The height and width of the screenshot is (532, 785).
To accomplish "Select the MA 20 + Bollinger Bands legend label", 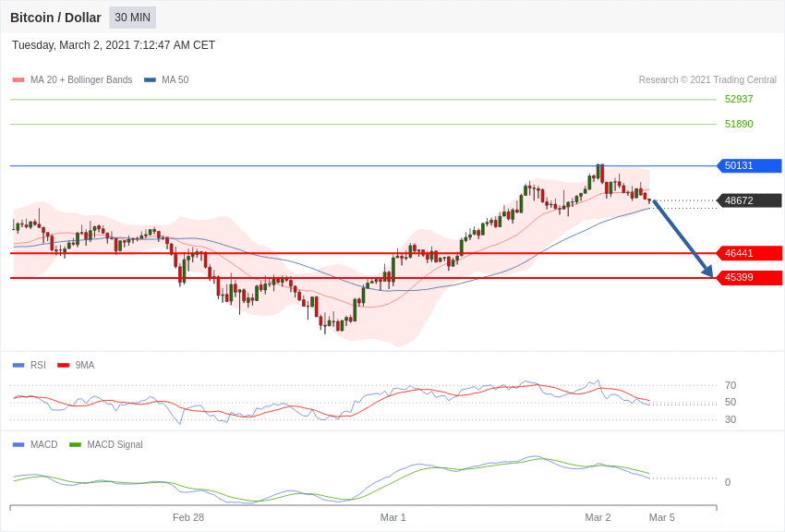I will 81,79.
